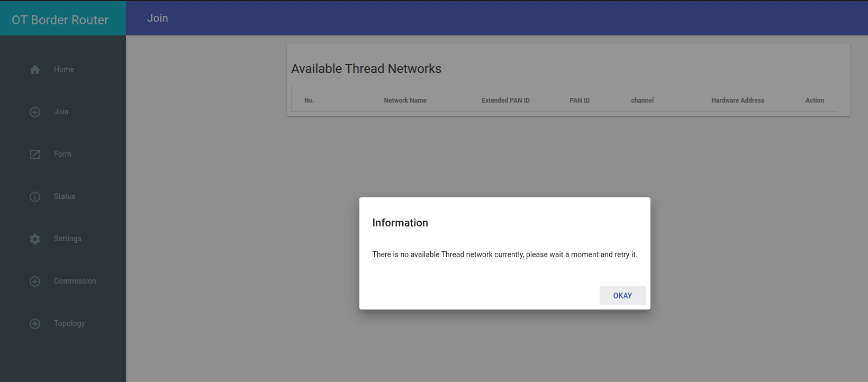Open the Status menu label
This screenshot has width=868, height=382.
(65, 196)
